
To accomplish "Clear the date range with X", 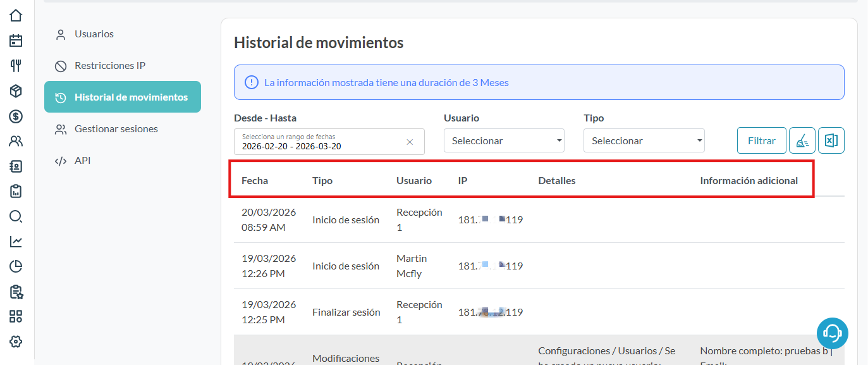I will pyautogui.click(x=410, y=142).
